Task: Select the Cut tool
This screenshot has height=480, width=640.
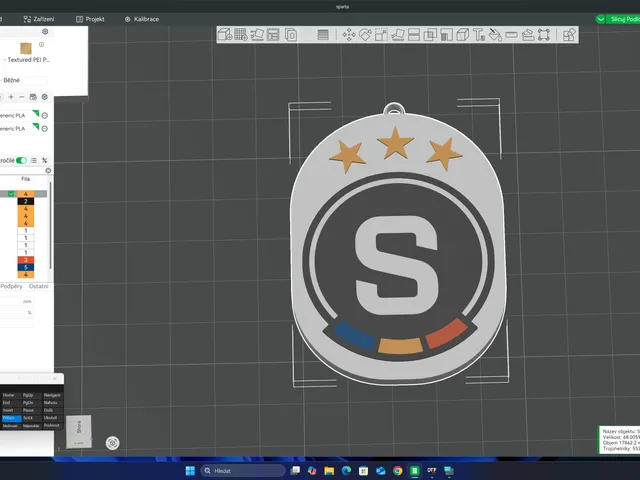Action: coord(414,35)
